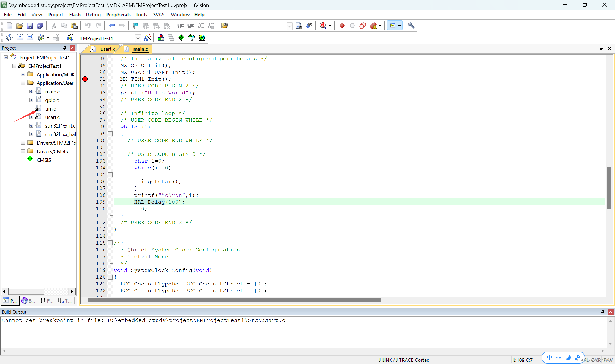Open a file using the Open icon
The image size is (615, 364).
point(20,26)
